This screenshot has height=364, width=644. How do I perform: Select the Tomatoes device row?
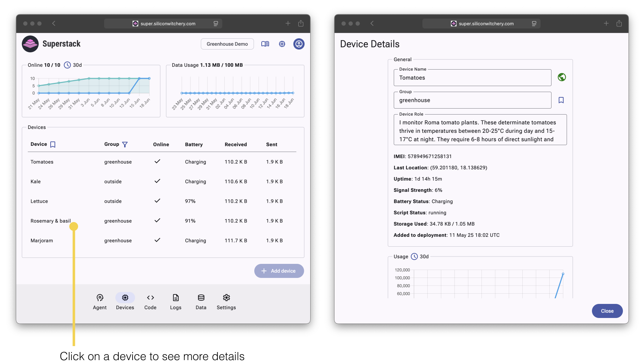click(x=162, y=162)
